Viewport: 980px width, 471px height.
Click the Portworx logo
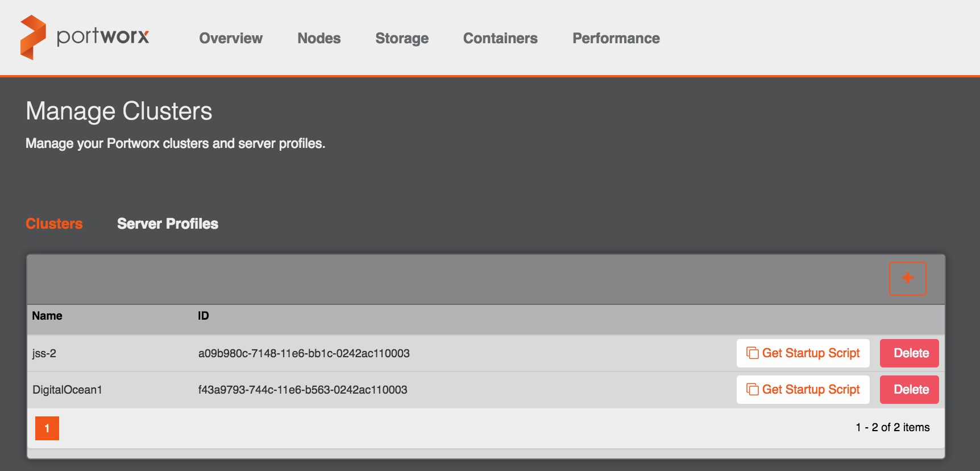85,38
